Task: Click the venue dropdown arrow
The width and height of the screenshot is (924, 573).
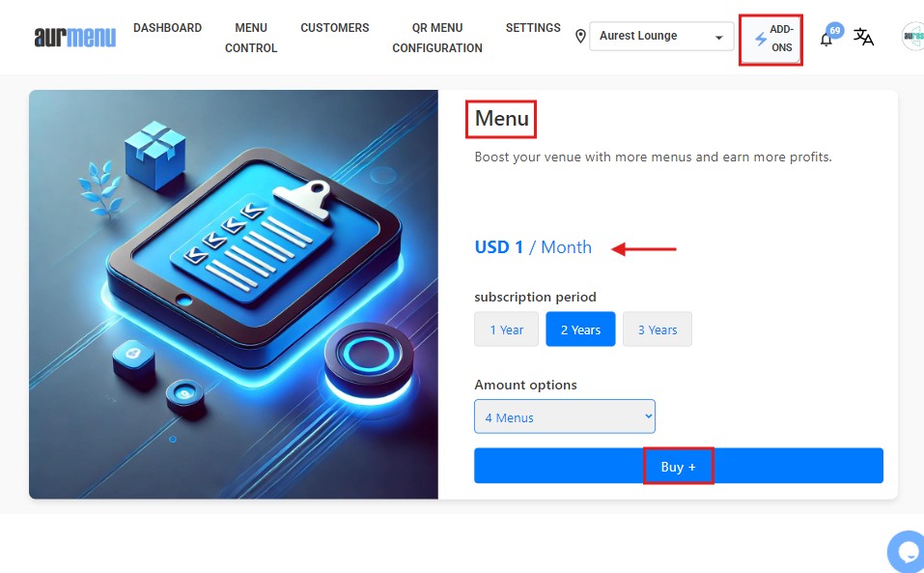Action: [x=719, y=37]
